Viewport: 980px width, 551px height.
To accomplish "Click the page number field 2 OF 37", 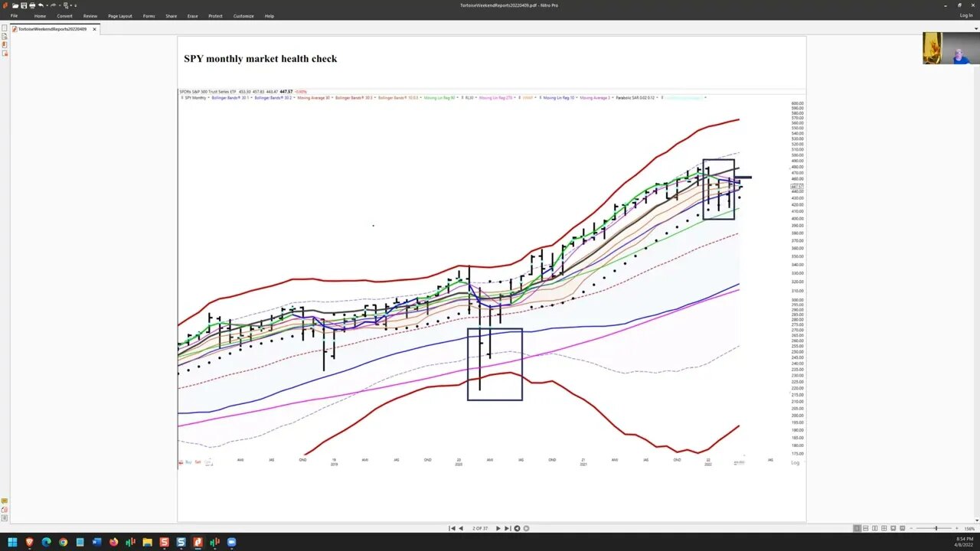I will click(x=480, y=528).
